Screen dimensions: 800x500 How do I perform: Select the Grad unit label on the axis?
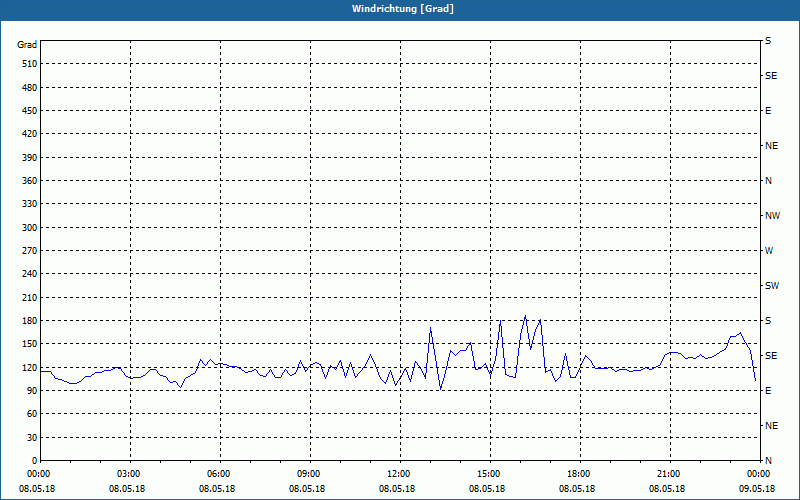pyautogui.click(x=27, y=45)
